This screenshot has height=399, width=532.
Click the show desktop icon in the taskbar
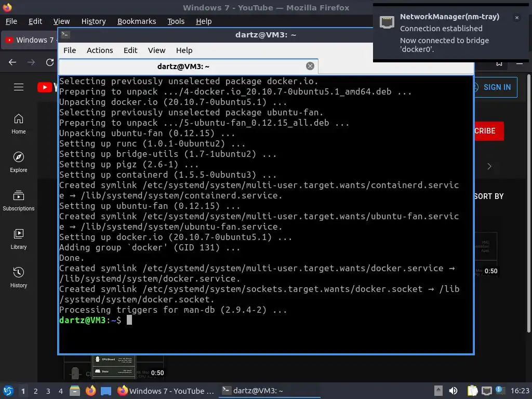coord(106,391)
